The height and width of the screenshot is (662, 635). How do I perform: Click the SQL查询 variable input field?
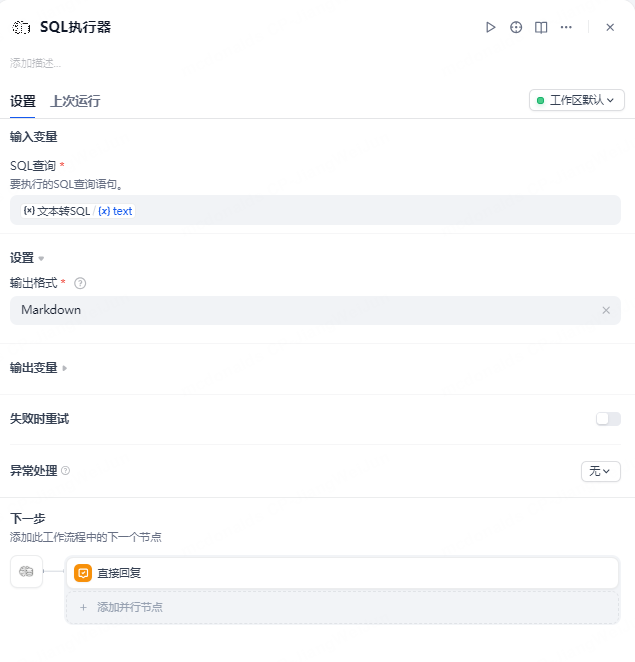(x=370, y=211)
